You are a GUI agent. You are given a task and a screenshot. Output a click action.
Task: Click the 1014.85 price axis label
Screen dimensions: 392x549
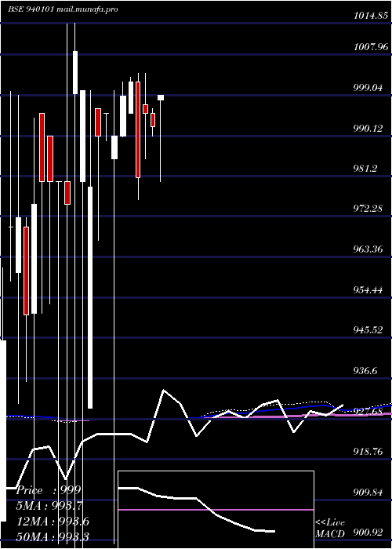point(371,16)
